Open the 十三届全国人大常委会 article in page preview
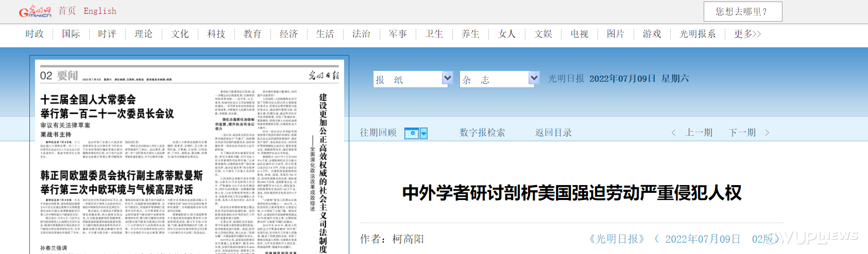Viewport: 868px width, 254px height. [107, 106]
